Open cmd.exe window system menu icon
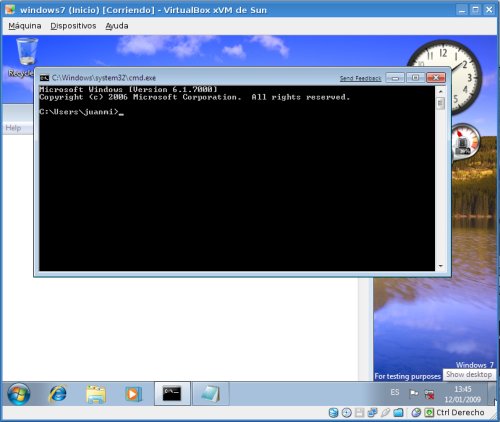 [44, 78]
